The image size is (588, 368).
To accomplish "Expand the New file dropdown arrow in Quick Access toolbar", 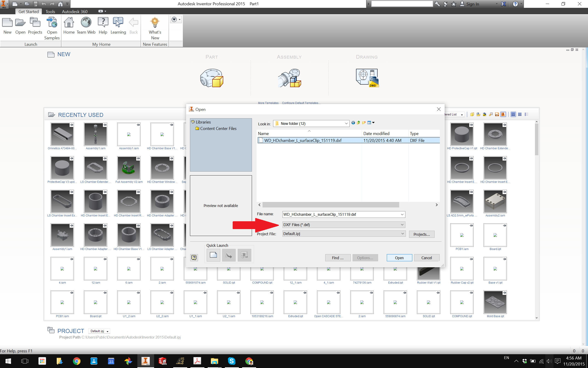I will 21,4.
